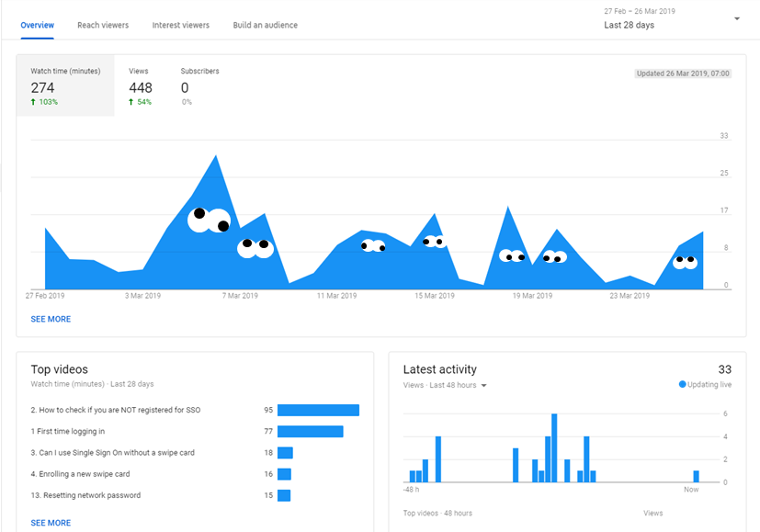Click the '27 Feb – 26 Mar 2019' date text

(640, 11)
